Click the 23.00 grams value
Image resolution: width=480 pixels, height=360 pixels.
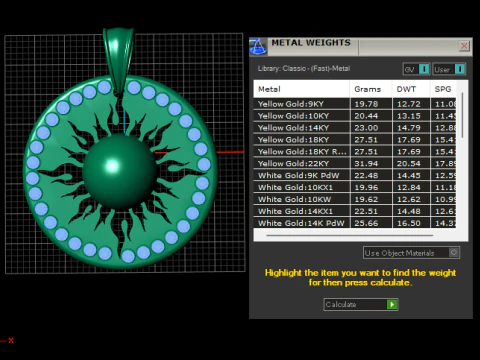pyautogui.click(x=366, y=128)
